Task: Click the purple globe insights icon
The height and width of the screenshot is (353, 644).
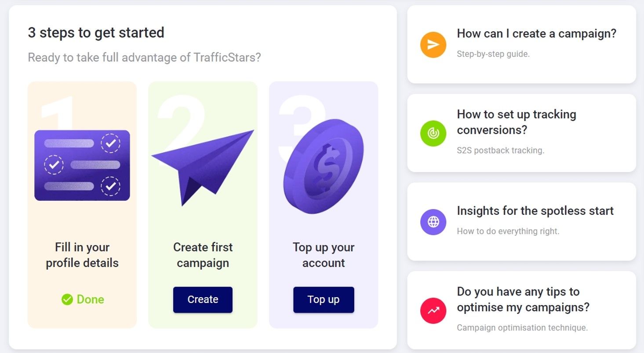Action: (x=433, y=222)
